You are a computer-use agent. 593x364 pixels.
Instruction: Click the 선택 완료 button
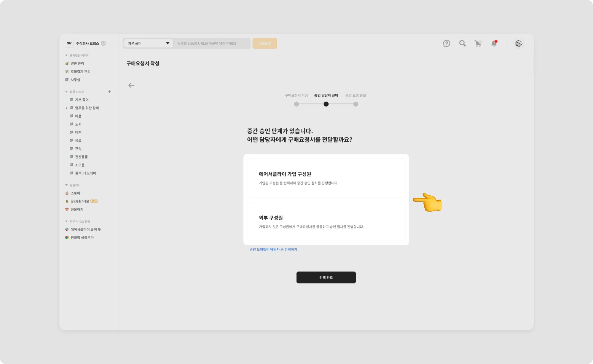(x=326, y=277)
